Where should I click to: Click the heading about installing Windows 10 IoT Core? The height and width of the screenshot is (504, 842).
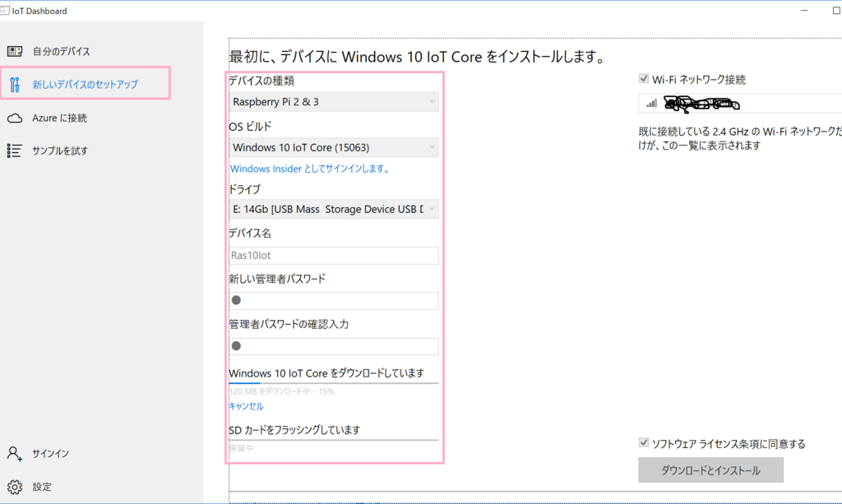(418, 57)
